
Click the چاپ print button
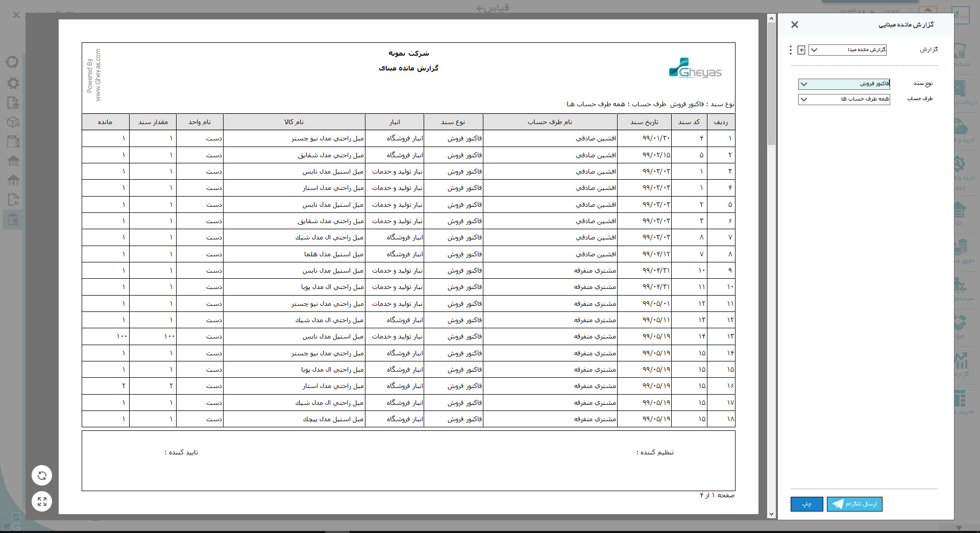(806, 504)
